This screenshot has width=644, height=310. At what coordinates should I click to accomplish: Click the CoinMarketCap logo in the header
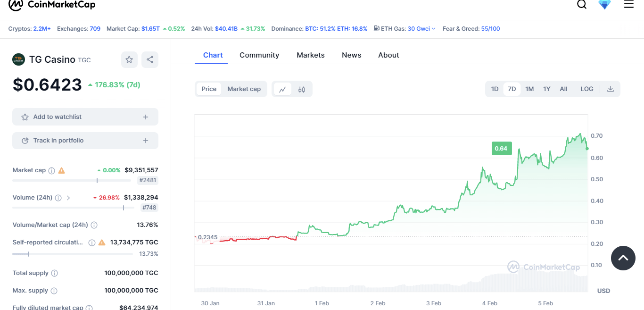pyautogui.click(x=52, y=5)
